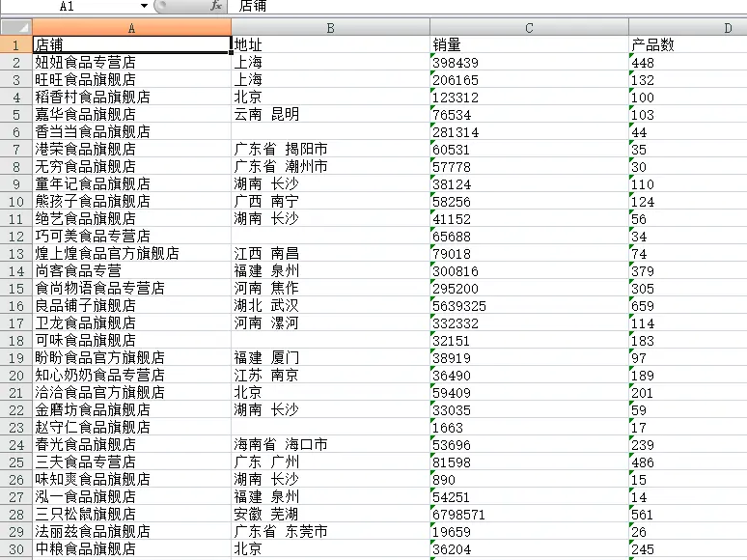Select cell 妞妞食品专营店
This screenshot has width=747, height=560.
pos(132,62)
